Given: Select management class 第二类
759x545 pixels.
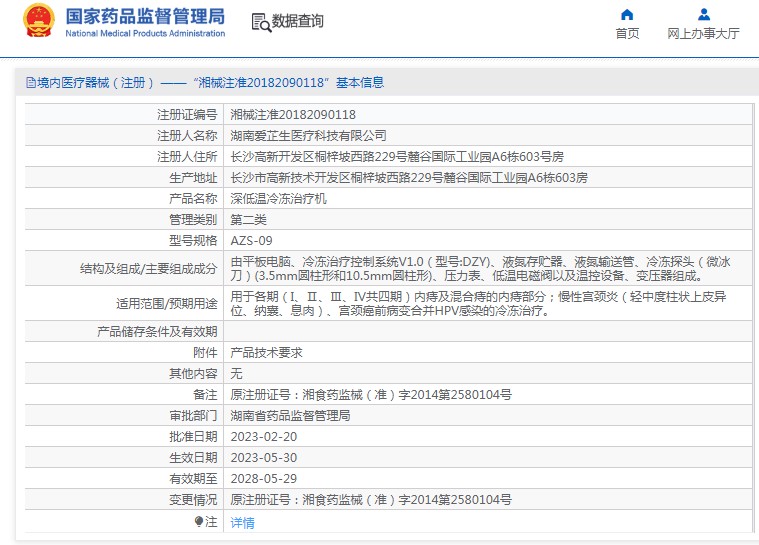Looking at the screenshot, I should click(248, 220).
